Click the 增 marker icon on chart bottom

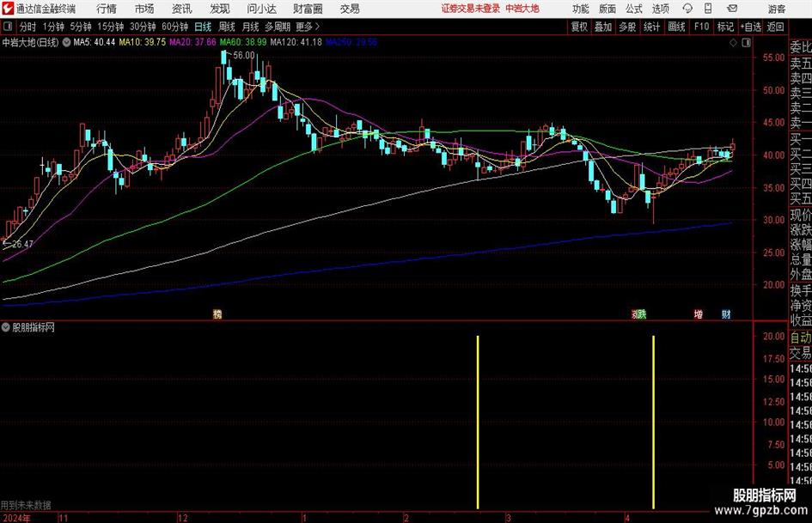pyautogui.click(x=698, y=314)
